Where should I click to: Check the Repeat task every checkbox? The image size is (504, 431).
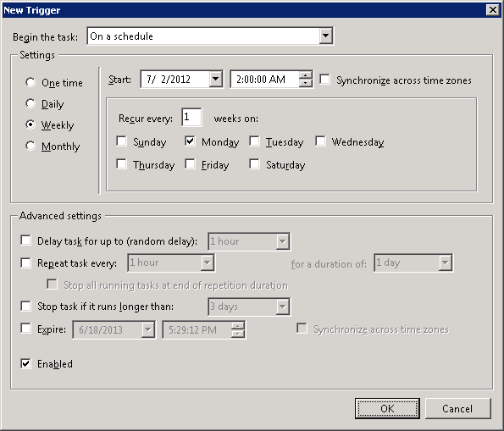25,262
